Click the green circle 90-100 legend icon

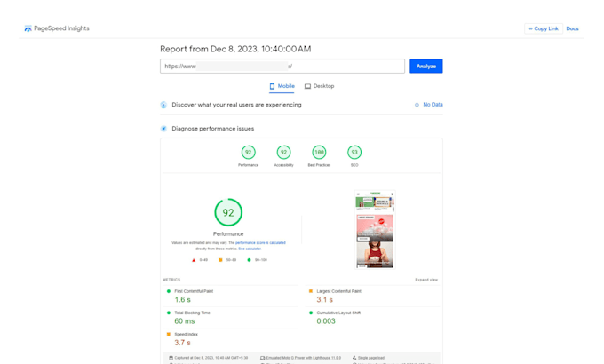(249, 260)
